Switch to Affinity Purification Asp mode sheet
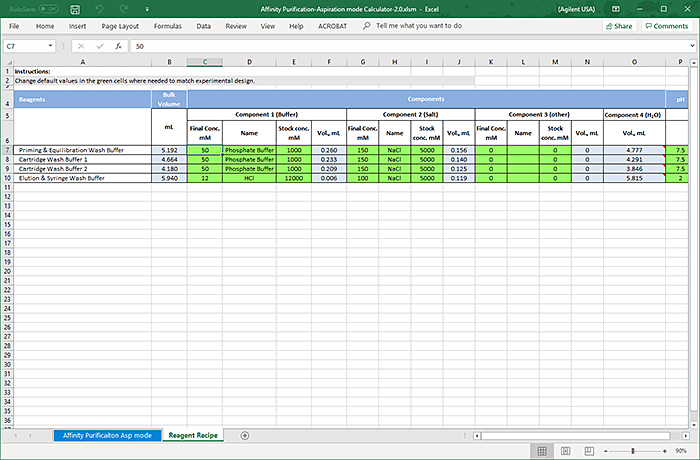700x460 pixels. (x=107, y=435)
